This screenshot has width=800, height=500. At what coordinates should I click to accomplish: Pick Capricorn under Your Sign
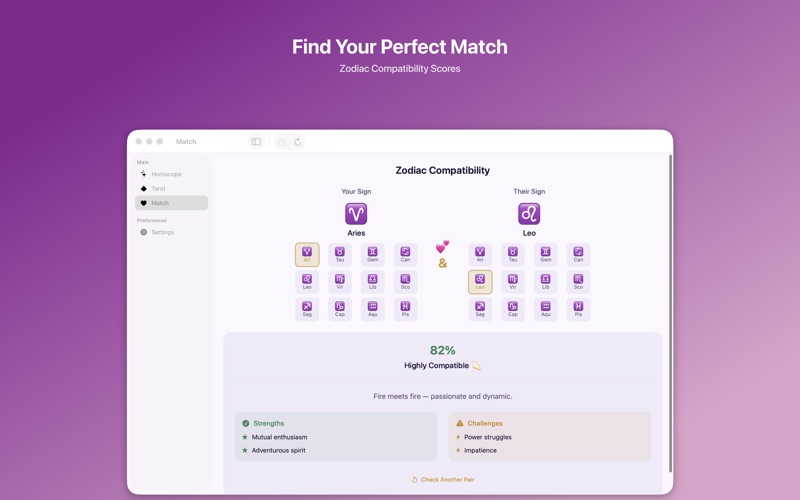point(339,309)
